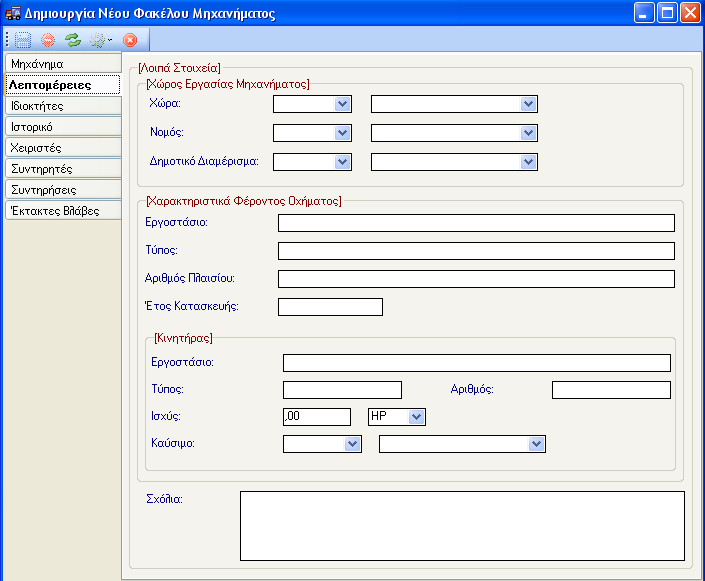
Task: Click the engine Αριθμός input field
Action: [x=611, y=390]
